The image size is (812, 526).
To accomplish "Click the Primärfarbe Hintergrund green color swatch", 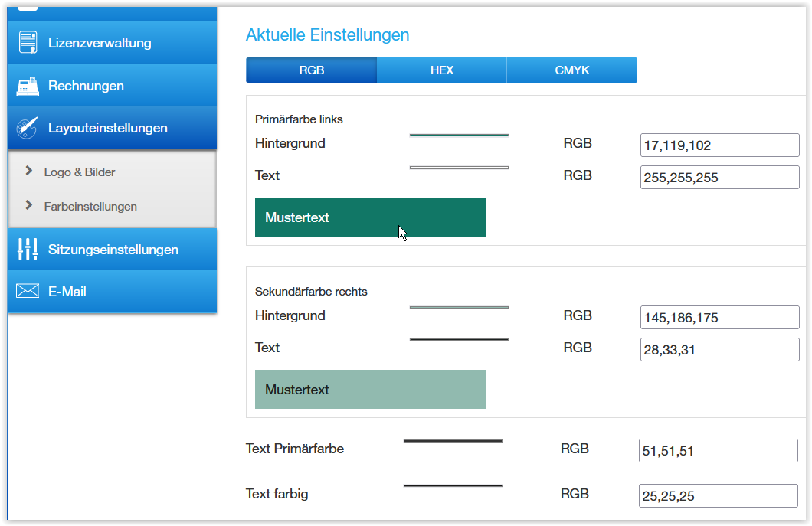I will pyautogui.click(x=459, y=135).
